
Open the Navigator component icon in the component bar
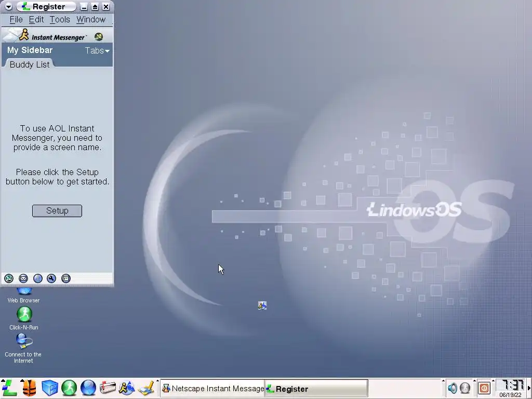click(9, 278)
